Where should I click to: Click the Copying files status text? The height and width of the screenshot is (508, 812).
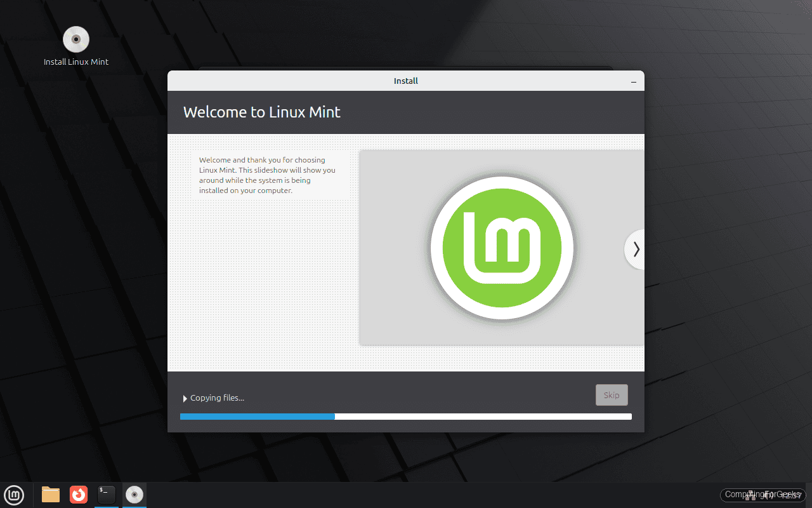(x=217, y=398)
